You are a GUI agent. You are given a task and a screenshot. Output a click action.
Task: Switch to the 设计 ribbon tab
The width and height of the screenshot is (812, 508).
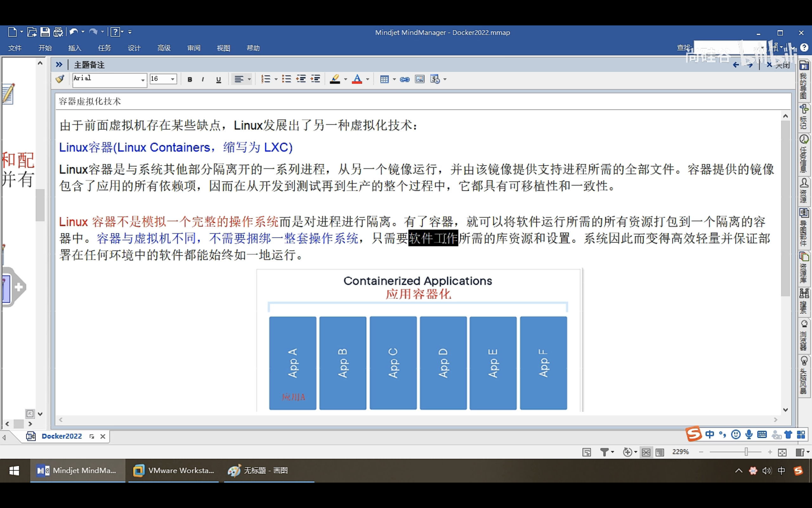tap(134, 48)
